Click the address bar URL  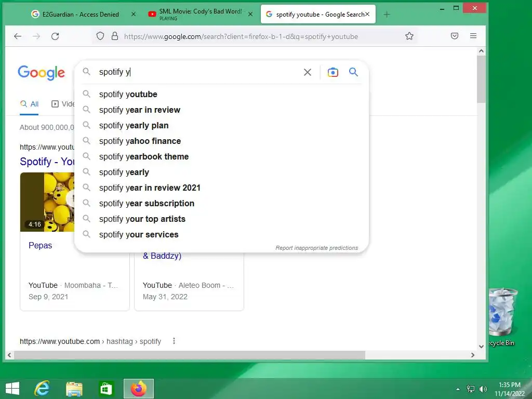[x=241, y=36]
